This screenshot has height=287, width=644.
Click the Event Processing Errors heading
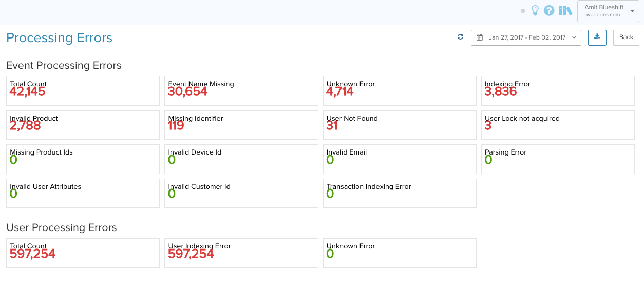[64, 66]
